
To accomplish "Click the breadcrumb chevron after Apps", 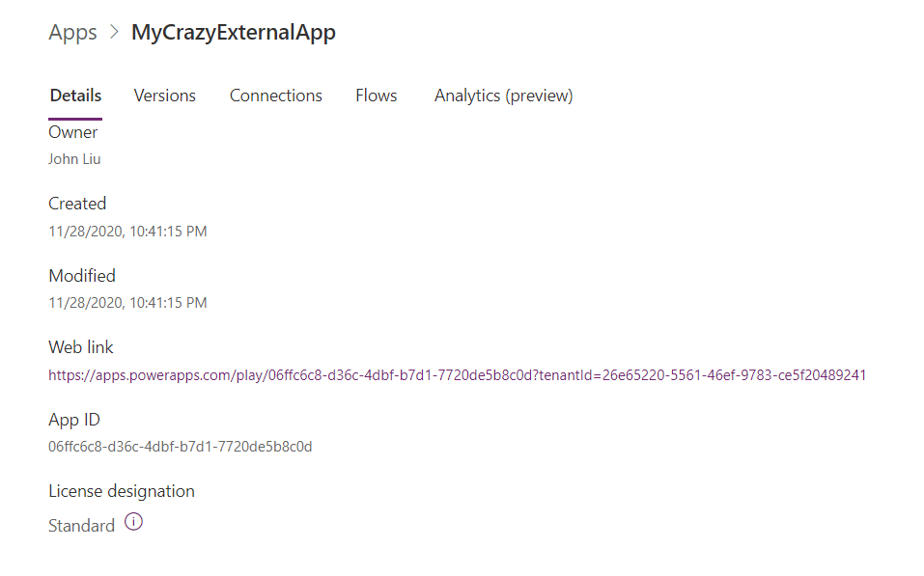I will [114, 32].
